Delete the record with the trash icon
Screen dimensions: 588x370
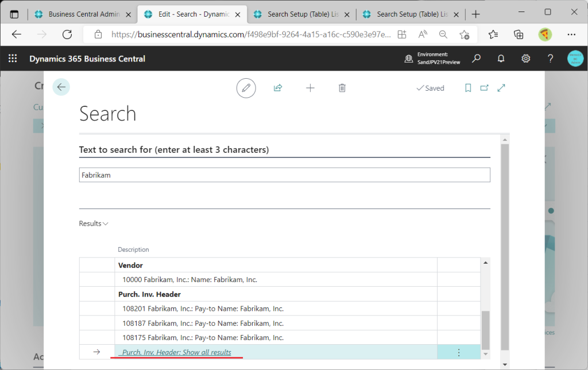tap(342, 88)
